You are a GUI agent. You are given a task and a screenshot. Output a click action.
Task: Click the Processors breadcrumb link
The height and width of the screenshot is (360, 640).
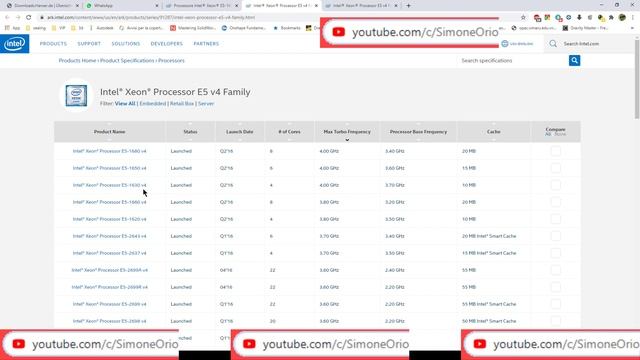(171, 60)
